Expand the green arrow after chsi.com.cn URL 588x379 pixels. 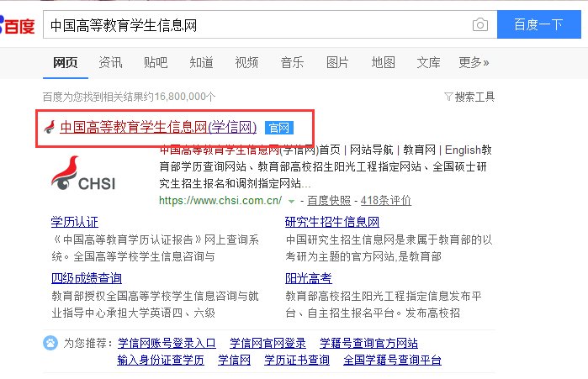point(291,202)
